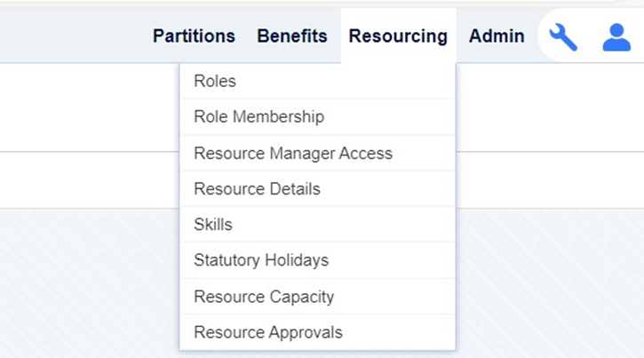Image resolution: width=644 pixels, height=358 pixels.
Task: Open the user profile icon
Action: (616, 37)
